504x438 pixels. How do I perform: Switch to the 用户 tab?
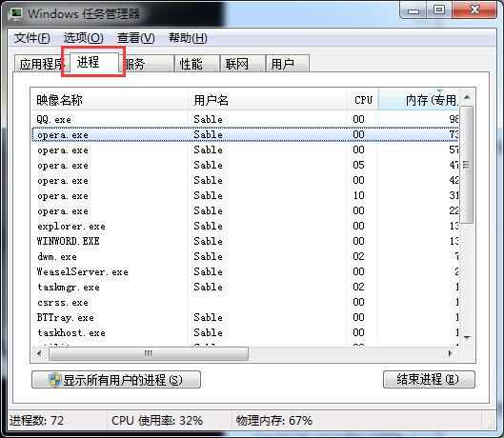point(288,64)
